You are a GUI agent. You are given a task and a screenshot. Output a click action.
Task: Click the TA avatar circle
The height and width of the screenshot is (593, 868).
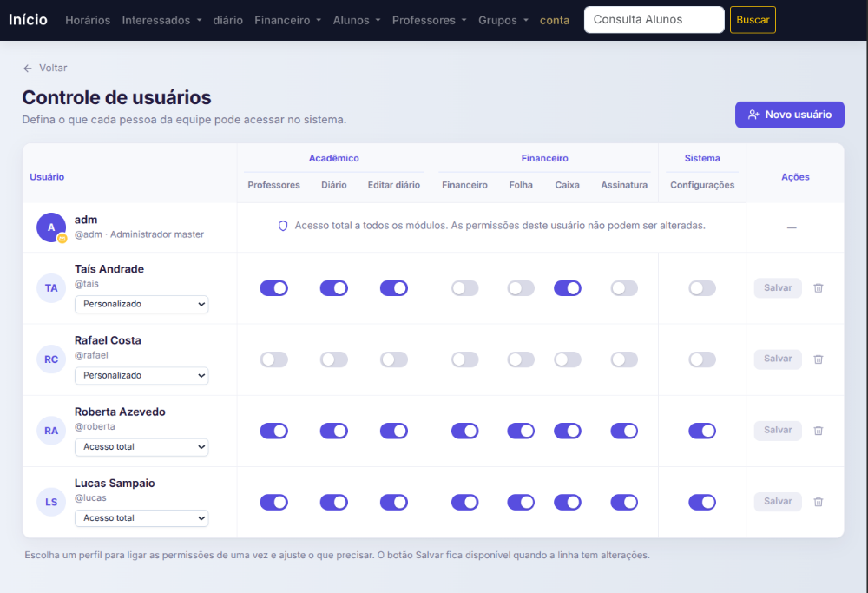[x=51, y=288]
